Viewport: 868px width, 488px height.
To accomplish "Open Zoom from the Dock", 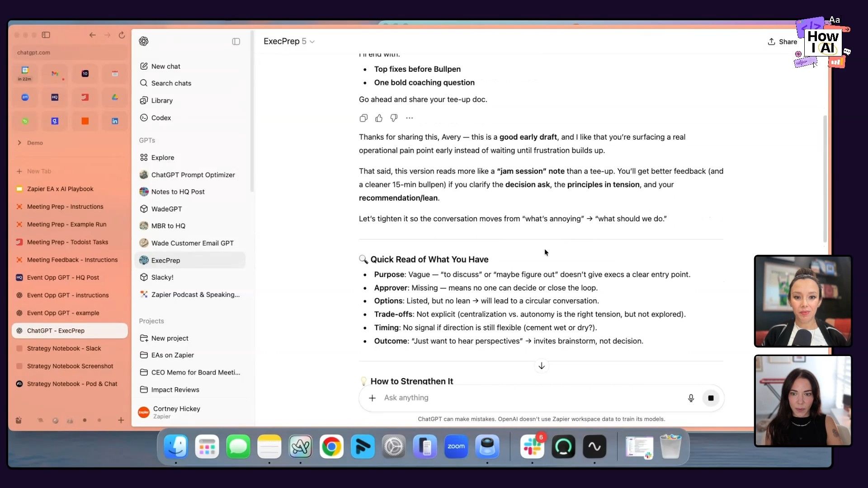I will point(456,447).
